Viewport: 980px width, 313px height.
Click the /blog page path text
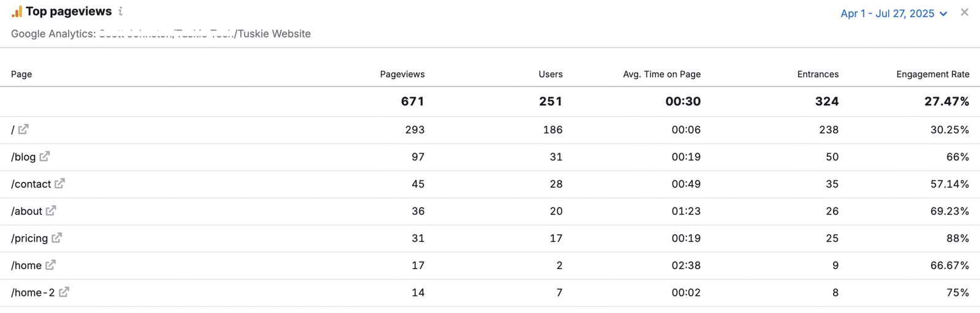click(23, 157)
